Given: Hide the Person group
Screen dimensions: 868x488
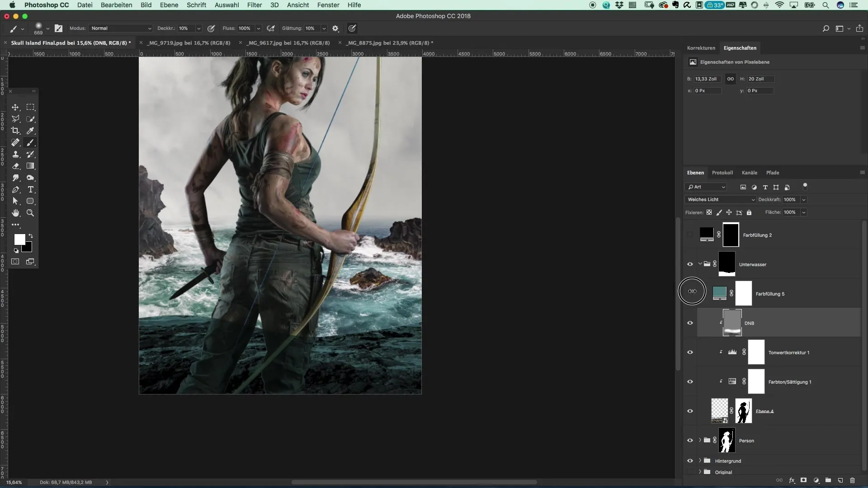Looking at the screenshot, I should tap(690, 441).
